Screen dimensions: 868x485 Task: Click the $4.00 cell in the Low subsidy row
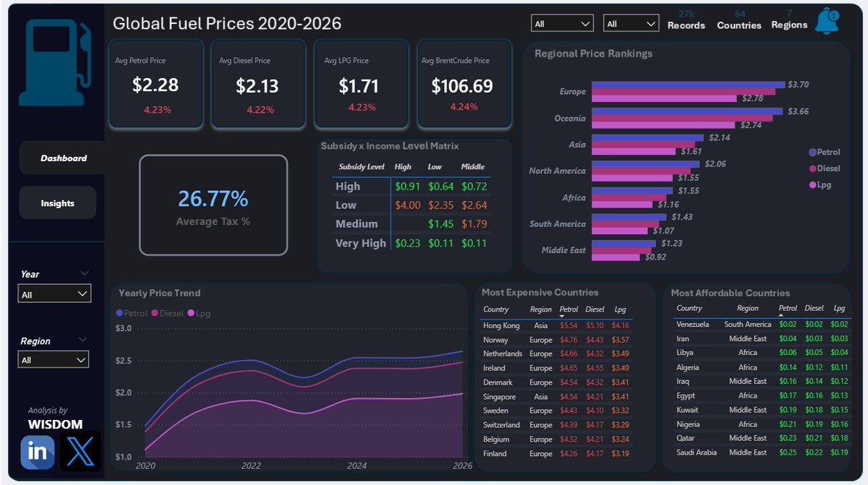click(407, 205)
